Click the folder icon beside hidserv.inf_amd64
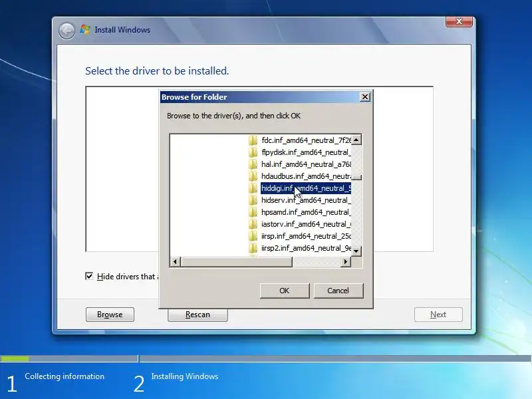Screen dimensions: 532x399 click(253, 200)
